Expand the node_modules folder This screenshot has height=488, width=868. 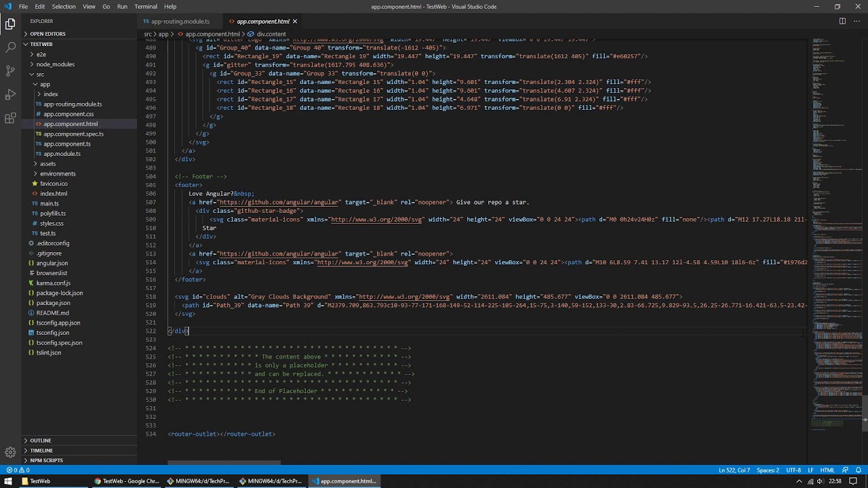pos(56,64)
